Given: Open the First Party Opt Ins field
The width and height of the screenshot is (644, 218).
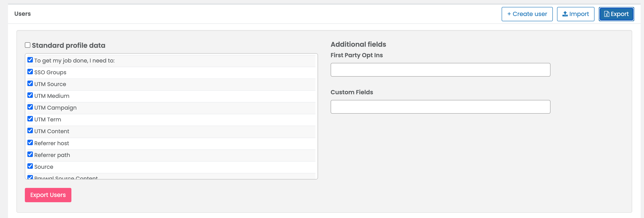Looking at the screenshot, I should click(x=440, y=70).
